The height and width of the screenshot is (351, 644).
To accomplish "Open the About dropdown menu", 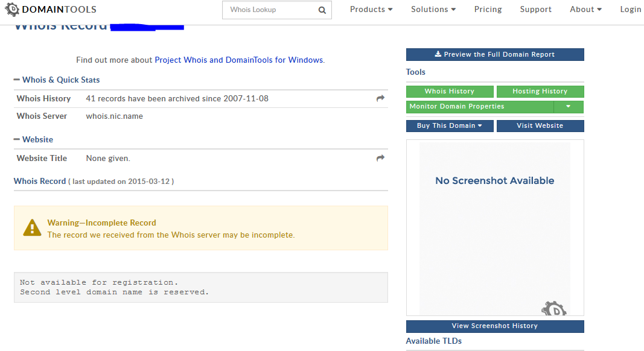I will 585,10.
